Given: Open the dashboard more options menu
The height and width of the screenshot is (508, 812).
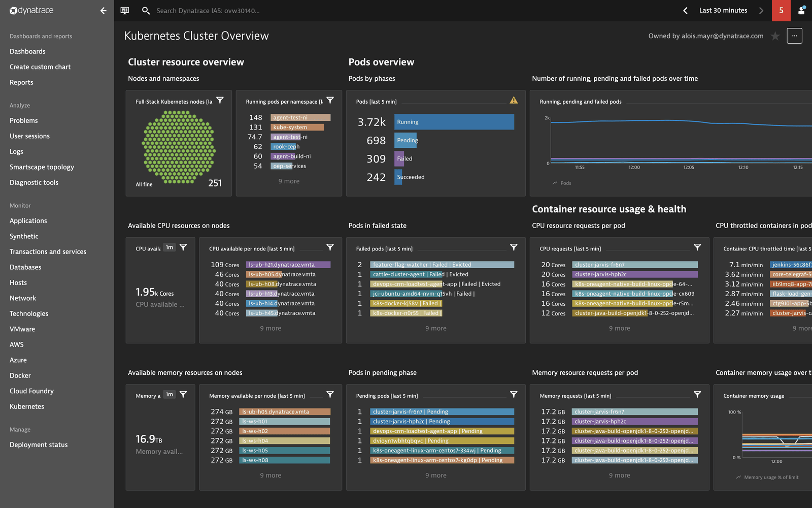Looking at the screenshot, I should (x=795, y=36).
